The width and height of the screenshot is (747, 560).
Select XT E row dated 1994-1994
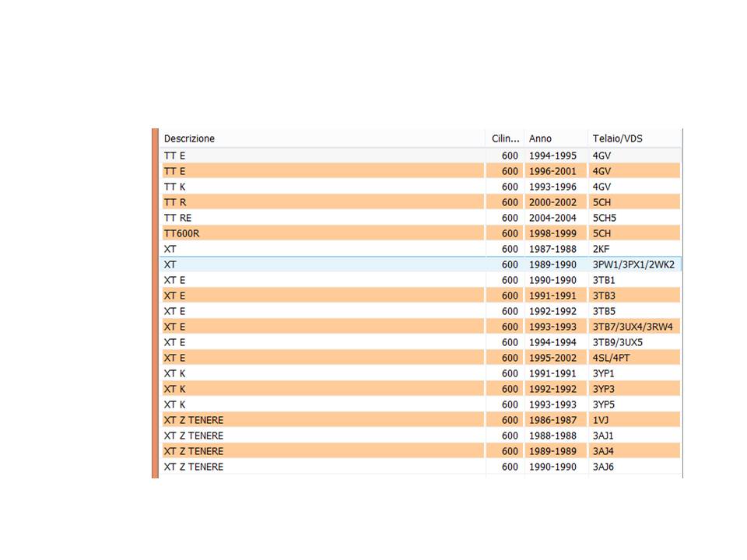point(421,342)
